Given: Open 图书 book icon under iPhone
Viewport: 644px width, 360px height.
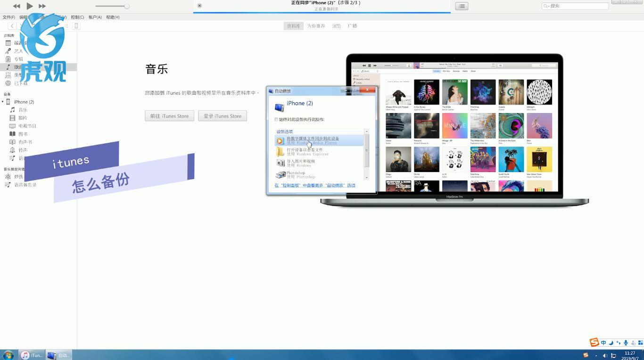Looking at the screenshot, I should point(13,134).
